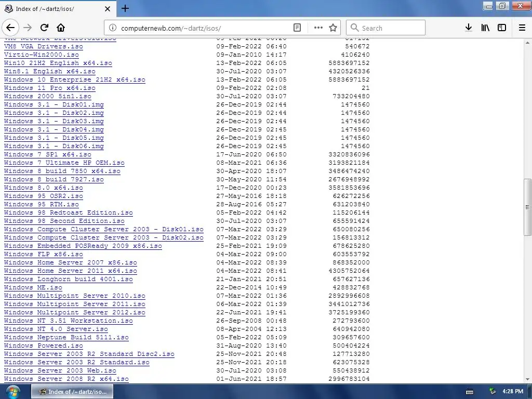This screenshot has width=532, height=399.
Task: Select the date 26-Sep-2008 00:48
Action: click(x=251, y=321)
